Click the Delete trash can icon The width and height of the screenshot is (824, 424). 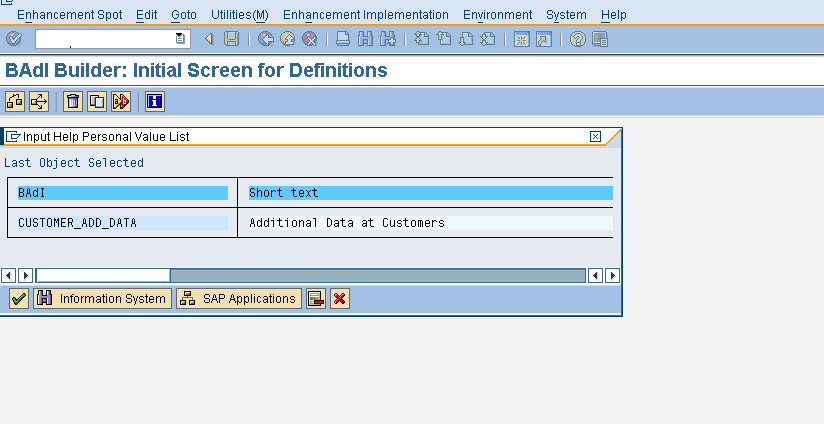[73, 101]
